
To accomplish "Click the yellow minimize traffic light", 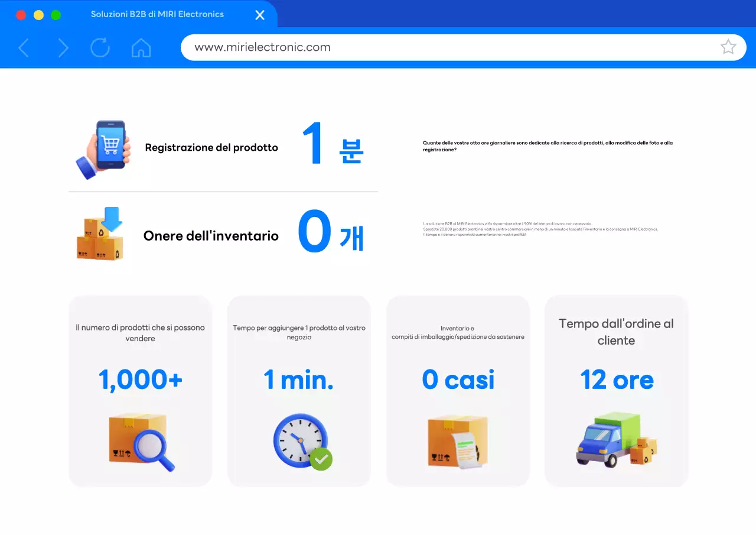I will pyautogui.click(x=38, y=15).
